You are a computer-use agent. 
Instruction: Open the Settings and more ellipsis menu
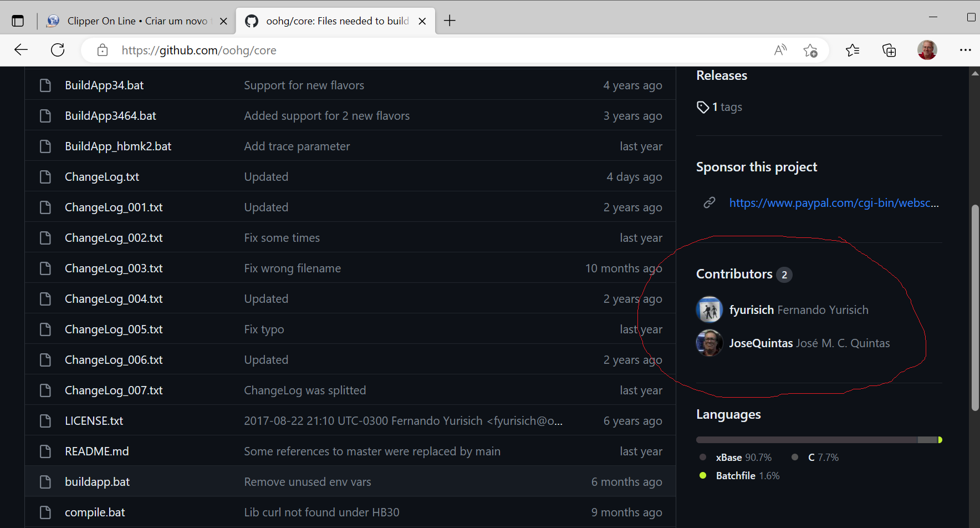coord(966,50)
